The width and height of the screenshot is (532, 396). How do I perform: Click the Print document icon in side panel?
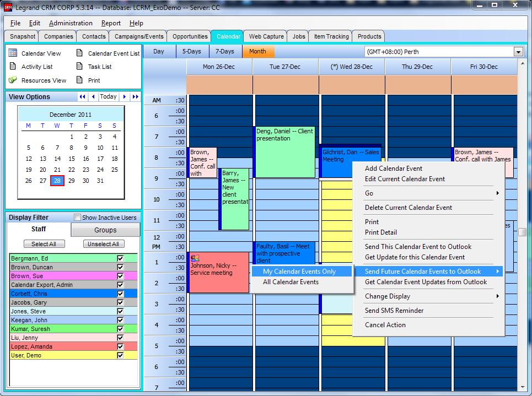pos(79,80)
